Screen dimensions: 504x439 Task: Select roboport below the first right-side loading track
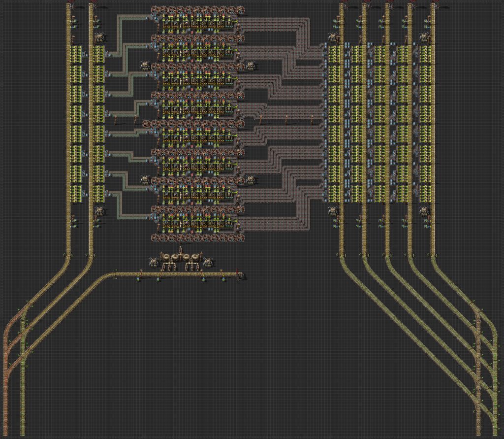coord(333,211)
